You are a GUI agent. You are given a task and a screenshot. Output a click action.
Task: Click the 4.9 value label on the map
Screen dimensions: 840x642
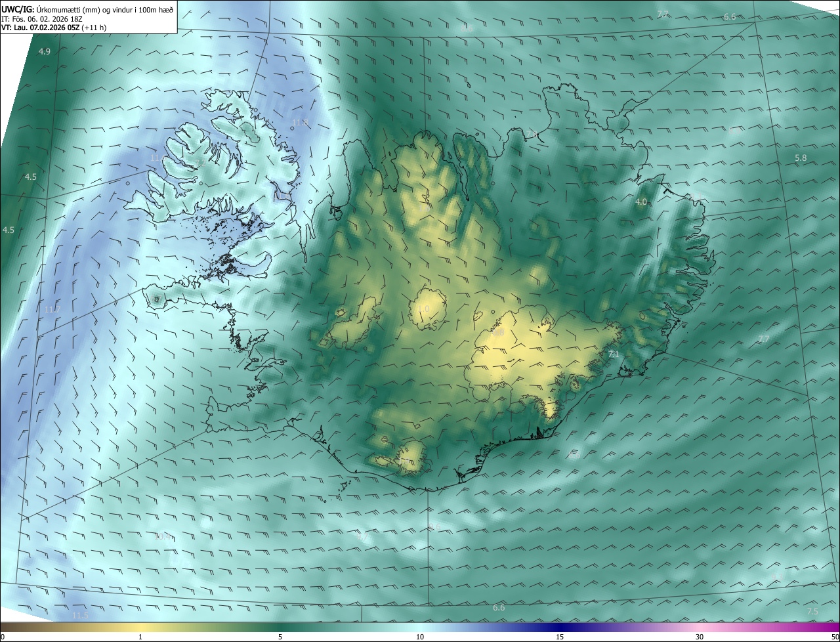pos(45,51)
